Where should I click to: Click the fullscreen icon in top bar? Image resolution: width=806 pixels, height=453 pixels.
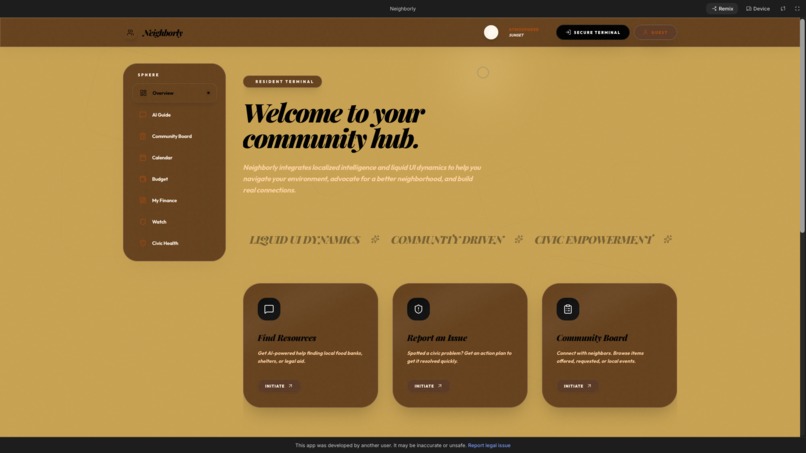tap(797, 9)
